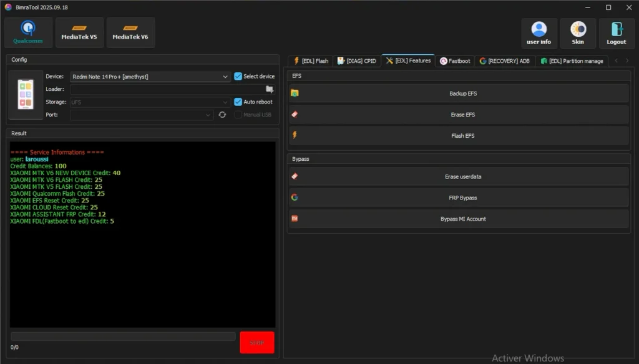Switch to MediaTek V5 mode
The height and width of the screenshot is (364, 639).
(x=79, y=32)
